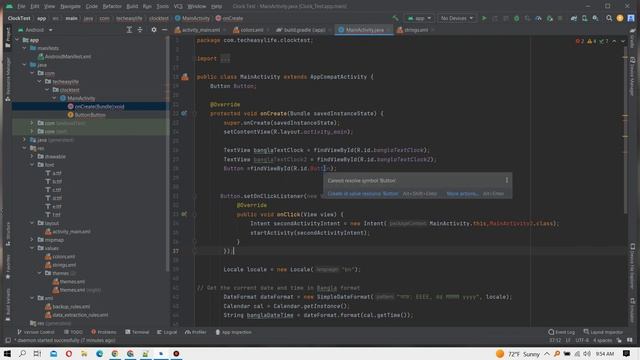Image resolution: width=640 pixels, height=360 pixels.
Task: Open Task View on the taskbar
Action: (x=37, y=353)
